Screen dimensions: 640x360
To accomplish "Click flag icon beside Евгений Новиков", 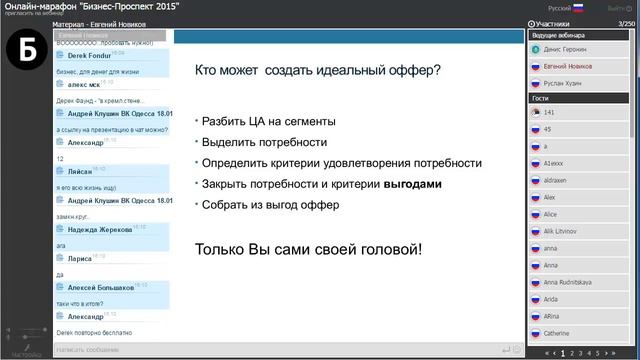I will click(x=536, y=67).
